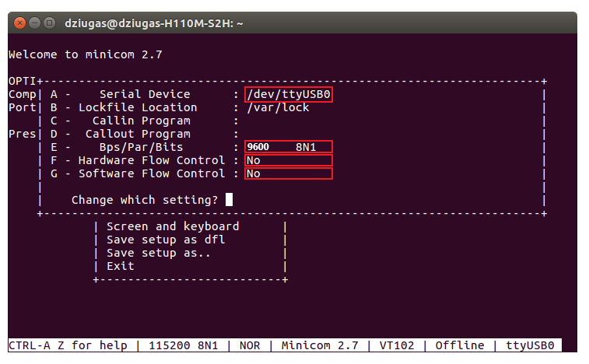Image resolution: width=589 pixels, height=364 pixels.
Task: Select Exit in the configuration menu
Action: (121, 266)
